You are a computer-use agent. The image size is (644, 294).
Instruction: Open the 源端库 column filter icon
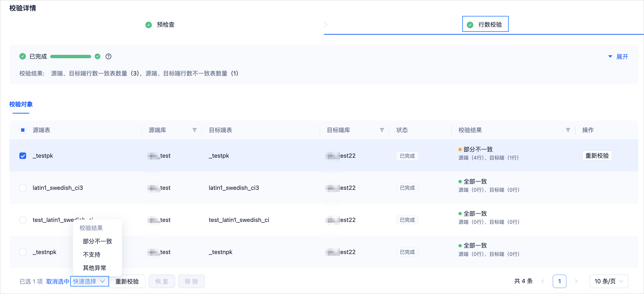coord(194,130)
